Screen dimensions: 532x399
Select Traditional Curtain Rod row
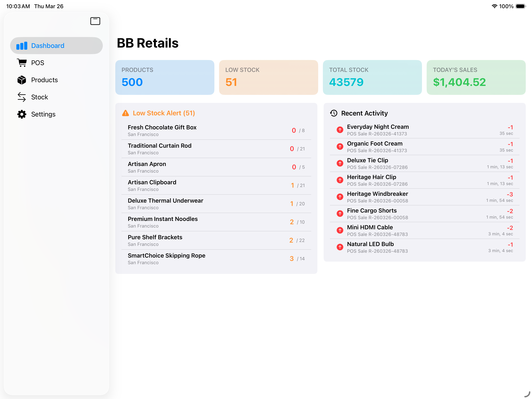pos(216,149)
